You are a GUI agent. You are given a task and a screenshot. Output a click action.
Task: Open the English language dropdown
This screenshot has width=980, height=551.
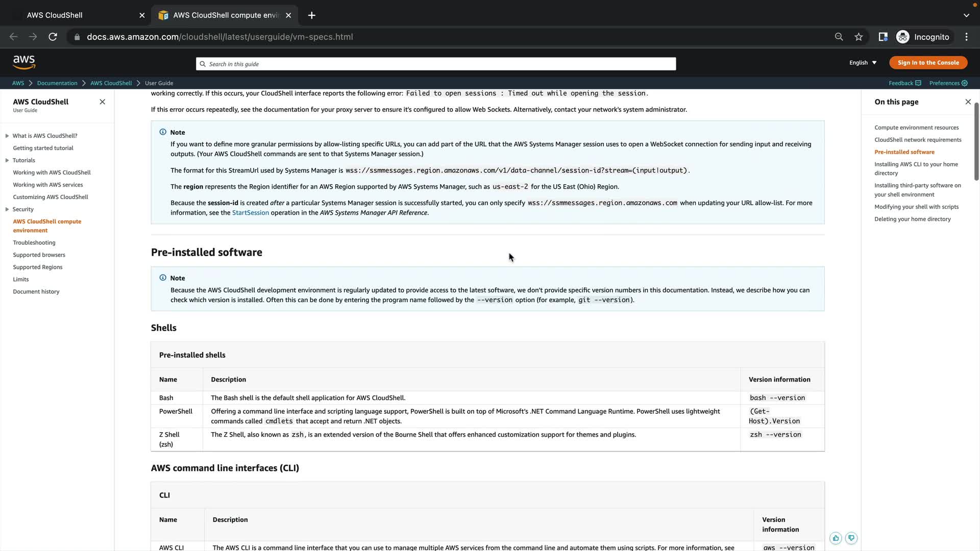(863, 63)
